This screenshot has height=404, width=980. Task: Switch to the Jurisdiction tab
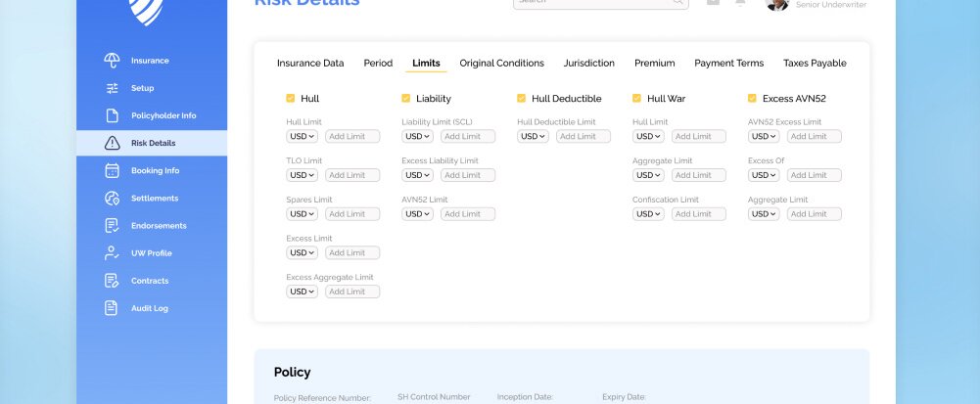point(588,64)
